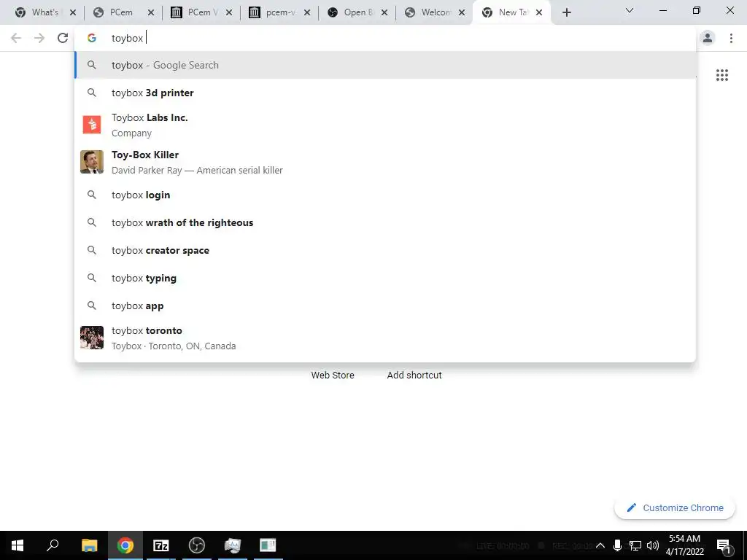Close the PCem V tab

229,13
